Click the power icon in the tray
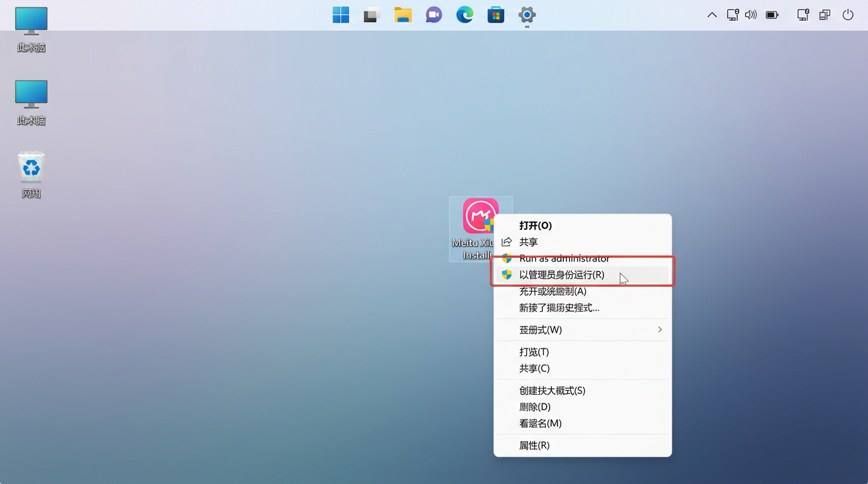Screen dimensions: 868x484 point(848,15)
